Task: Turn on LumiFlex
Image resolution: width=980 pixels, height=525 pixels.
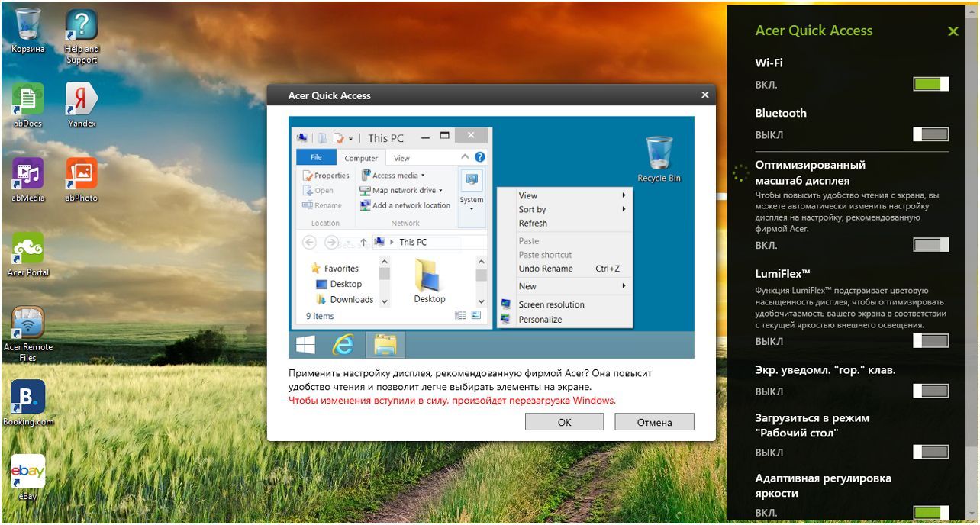Action: point(930,340)
